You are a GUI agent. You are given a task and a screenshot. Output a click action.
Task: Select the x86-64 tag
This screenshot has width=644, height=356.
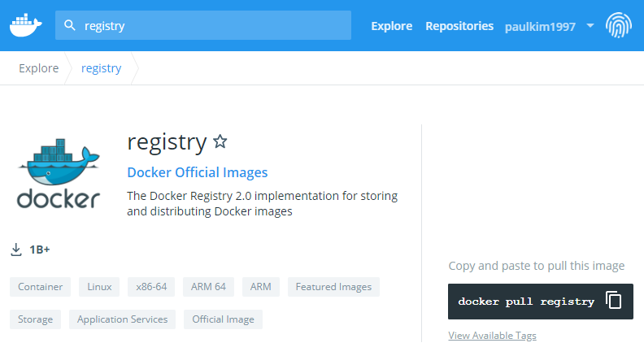(x=151, y=287)
